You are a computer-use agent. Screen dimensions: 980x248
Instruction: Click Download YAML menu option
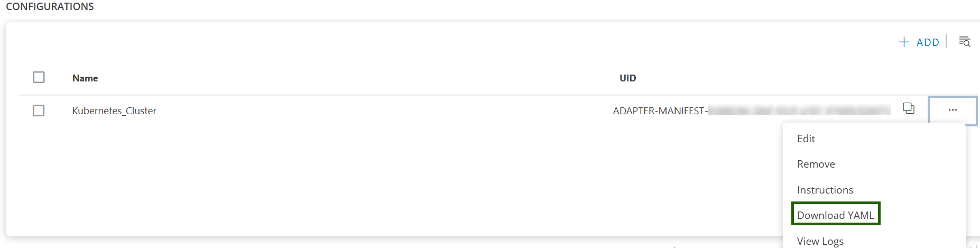point(835,215)
